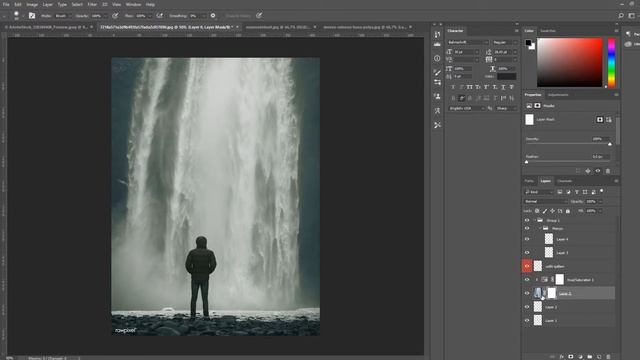640x360 pixels.
Task: Lock image pixels brush icon in Layers
Action: coord(544,211)
